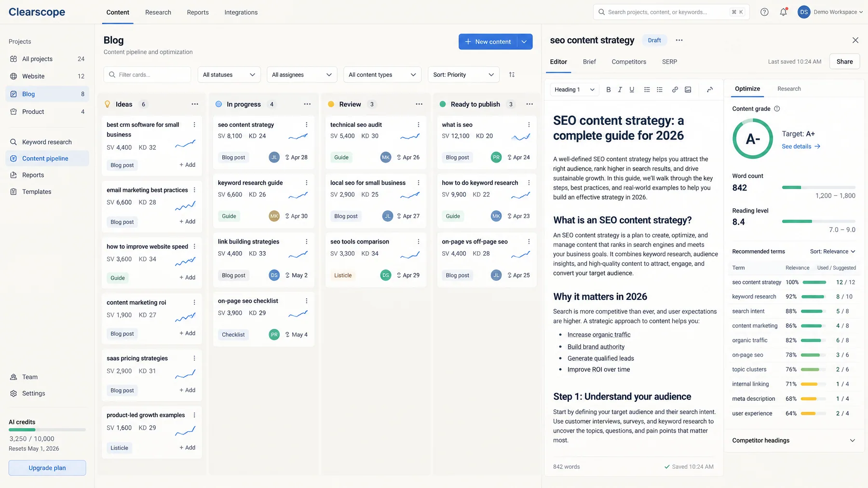Click the JL assignee avatar on local seo card
The width and height of the screenshot is (868, 488).
point(388,216)
